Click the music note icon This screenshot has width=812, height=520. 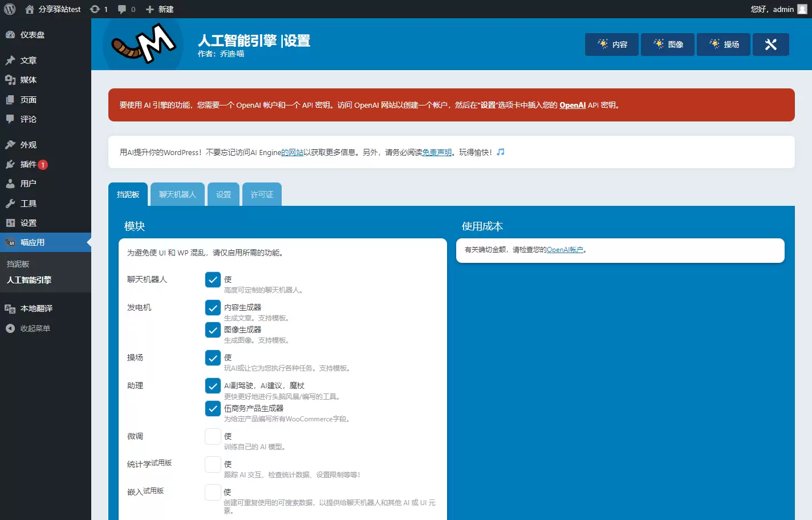[501, 152]
